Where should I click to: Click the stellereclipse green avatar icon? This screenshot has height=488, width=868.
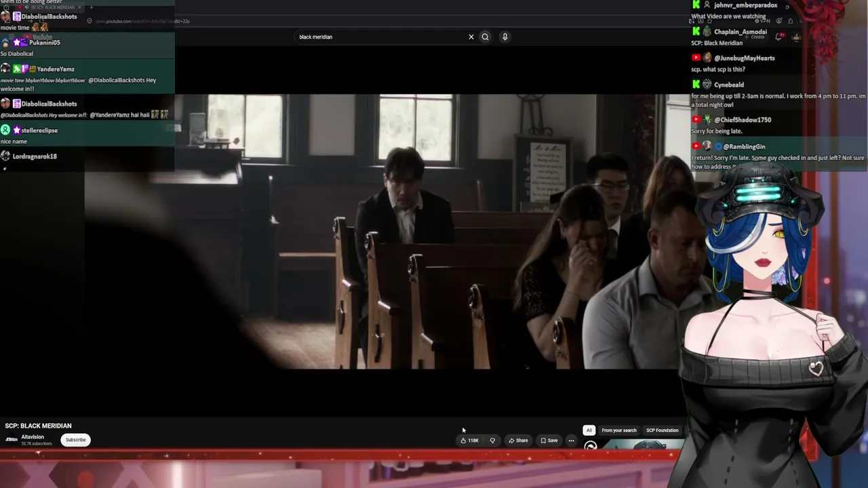click(5, 130)
